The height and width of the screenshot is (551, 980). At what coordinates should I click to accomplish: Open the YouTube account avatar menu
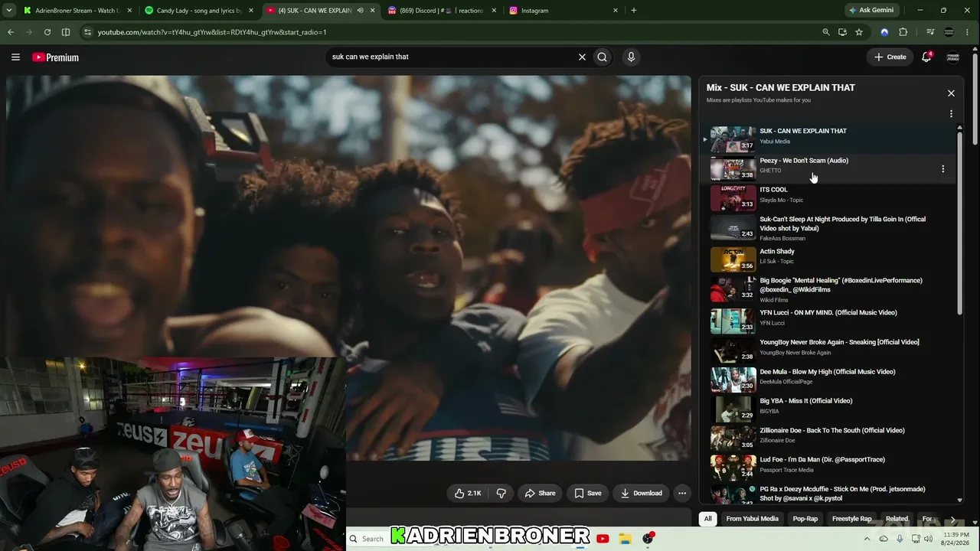point(953,57)
